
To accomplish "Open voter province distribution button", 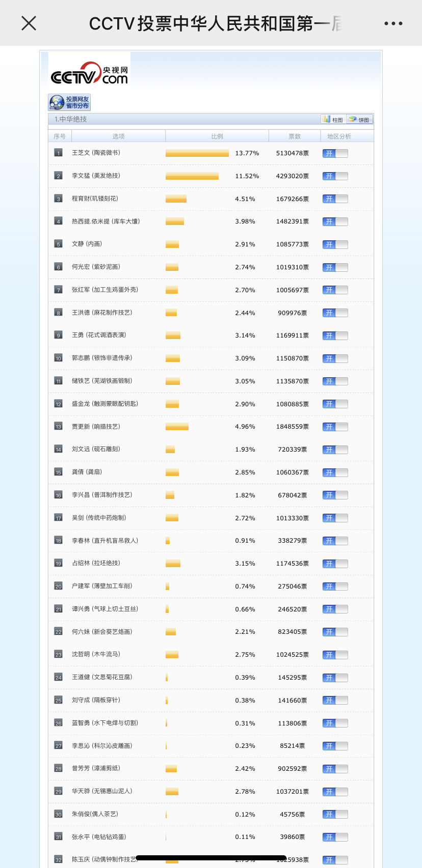I will (x=69, y=102).
